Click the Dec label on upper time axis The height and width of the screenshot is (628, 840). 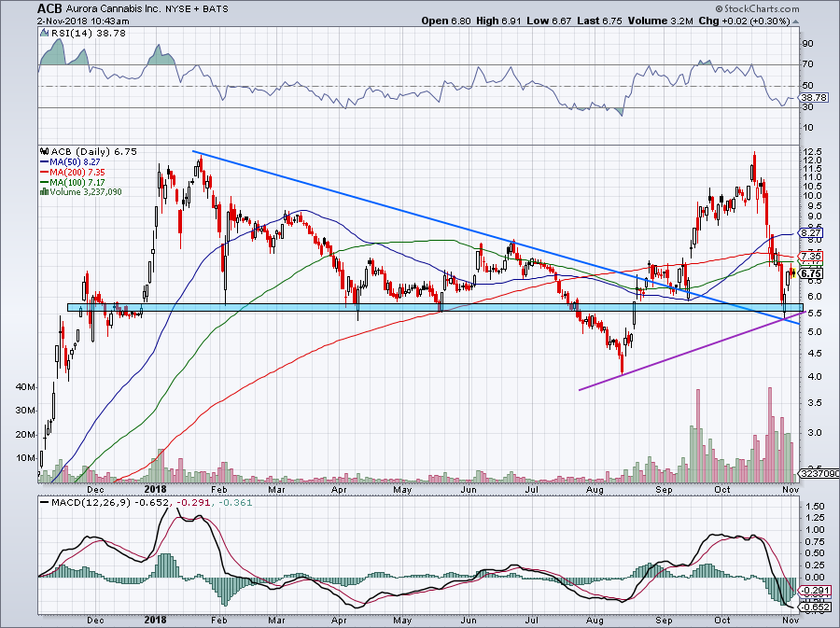[95, 489]
